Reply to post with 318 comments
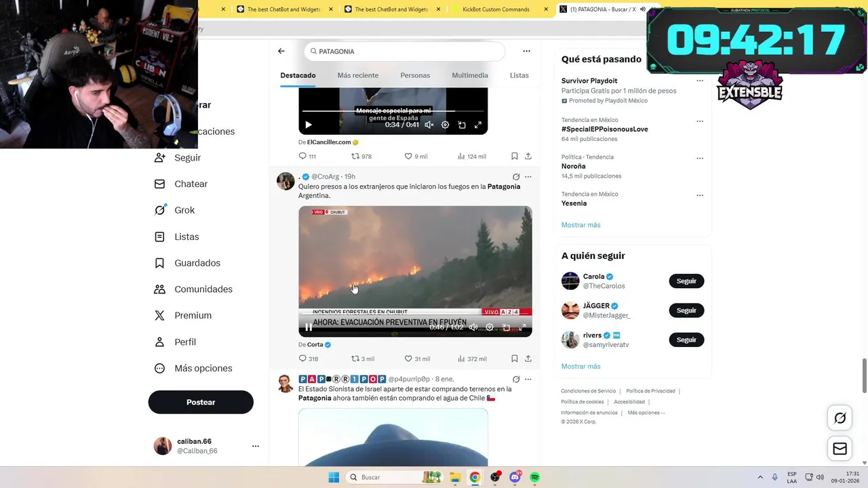Image resolution: width=868 pixels, height=488 pixels. click(x=308, y=359)
